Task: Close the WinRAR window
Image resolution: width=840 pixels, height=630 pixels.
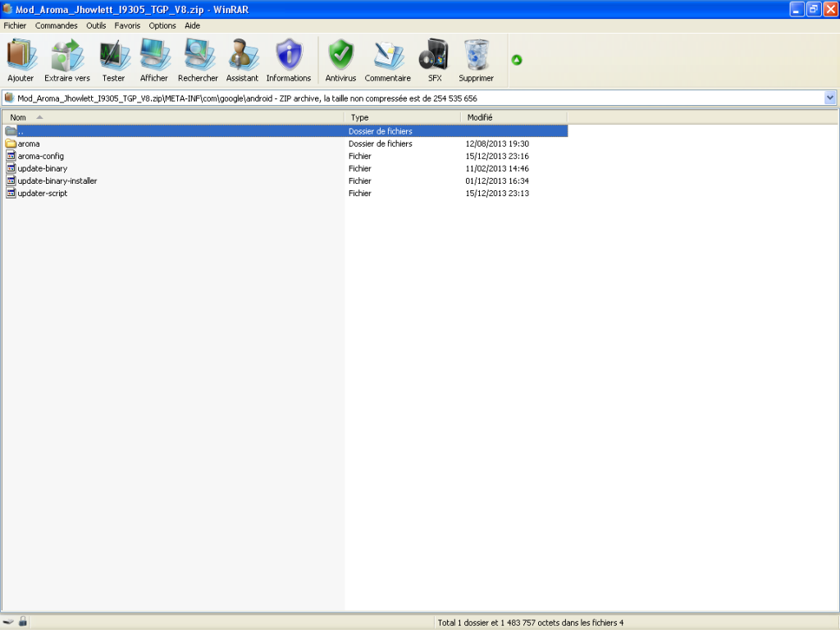Action: click(x=830, y=9)
